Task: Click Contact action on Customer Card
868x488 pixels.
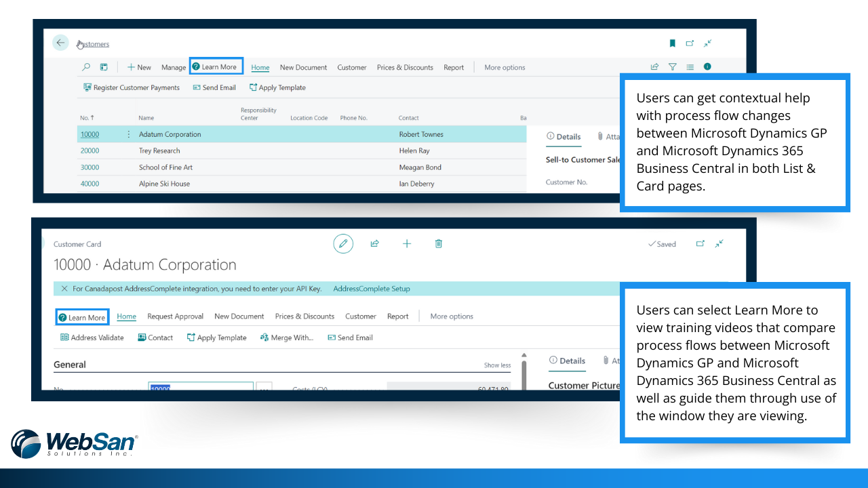Action: pos(155,338)
